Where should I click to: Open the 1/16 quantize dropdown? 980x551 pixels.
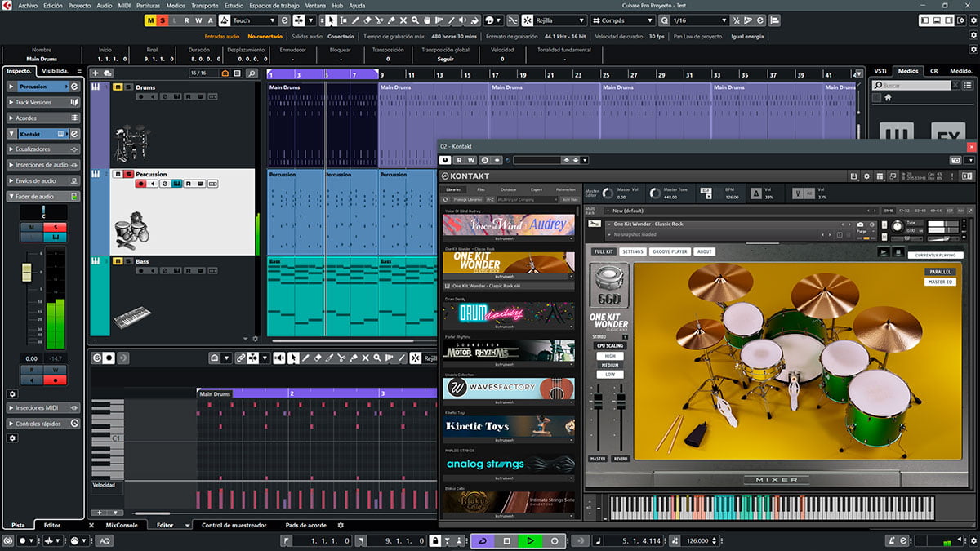(x=700, y=20)
